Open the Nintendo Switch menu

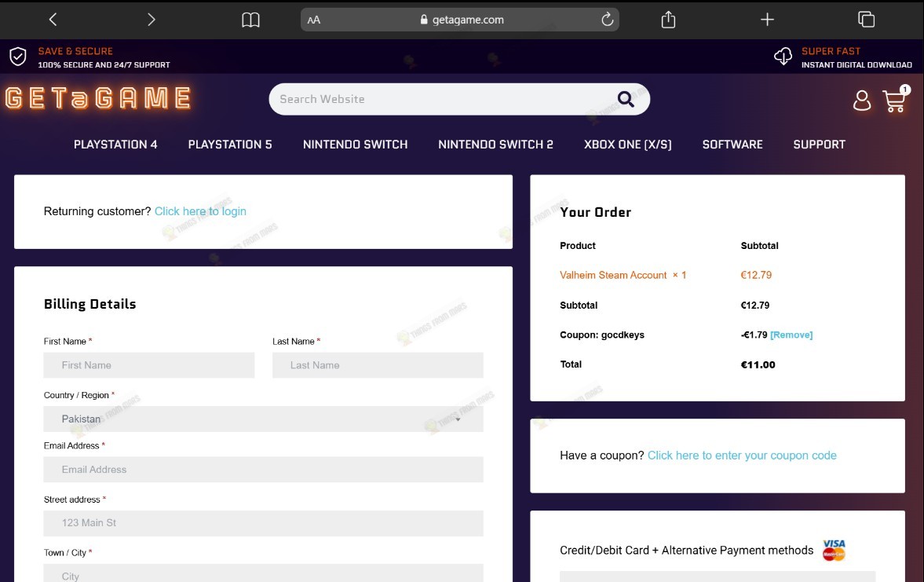(x=356, y=145)
